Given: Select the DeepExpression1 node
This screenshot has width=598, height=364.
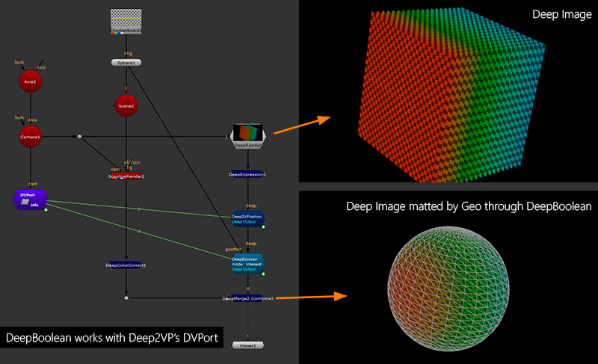Looking at the screenshot, I should tap(247, 174).
